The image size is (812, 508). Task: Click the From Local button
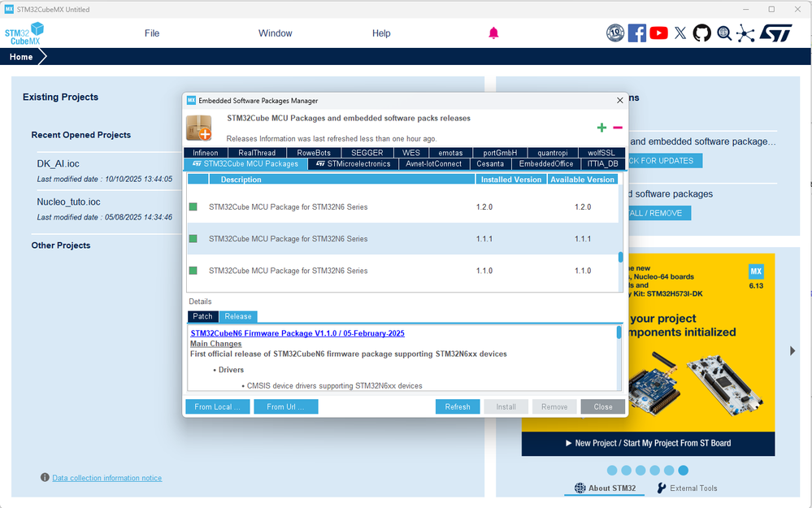tap(218, 406)
